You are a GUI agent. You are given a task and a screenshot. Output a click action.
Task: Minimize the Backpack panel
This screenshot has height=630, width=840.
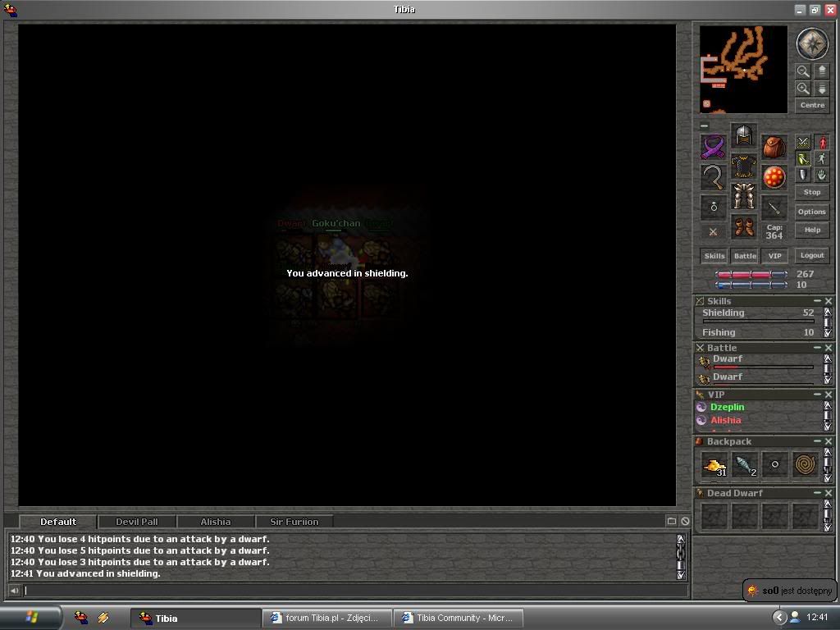pos(818,441)
